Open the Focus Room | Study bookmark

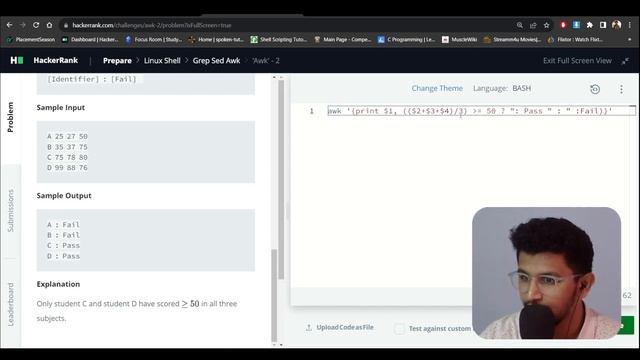(x=153, y=40)
